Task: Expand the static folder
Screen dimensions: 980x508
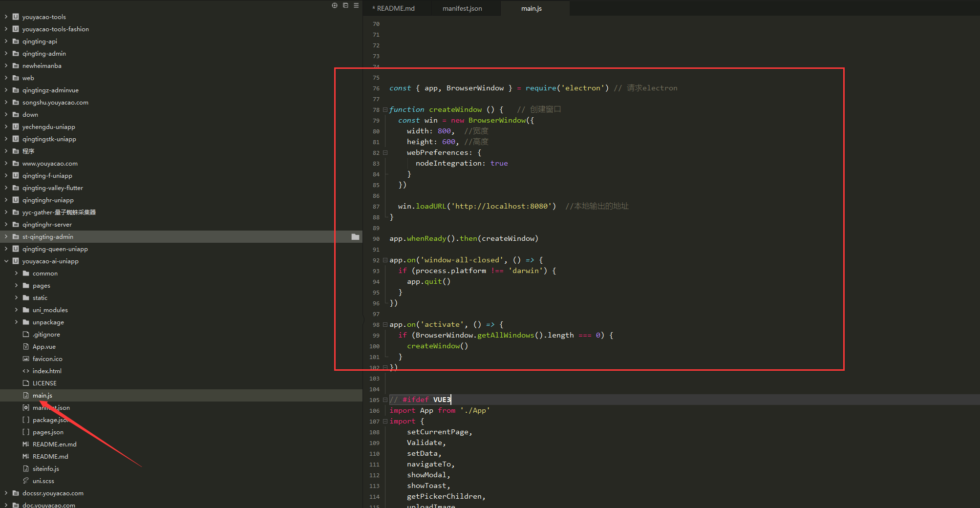Action: click(x=16, y=297)
